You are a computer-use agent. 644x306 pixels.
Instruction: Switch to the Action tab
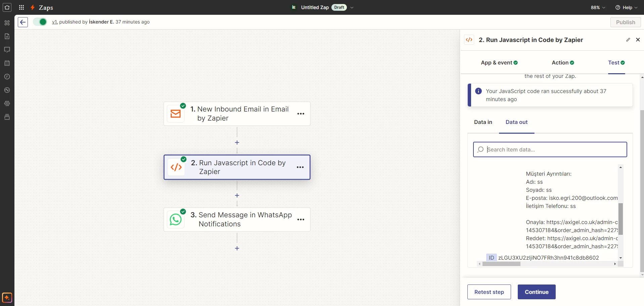click(563, 63)
